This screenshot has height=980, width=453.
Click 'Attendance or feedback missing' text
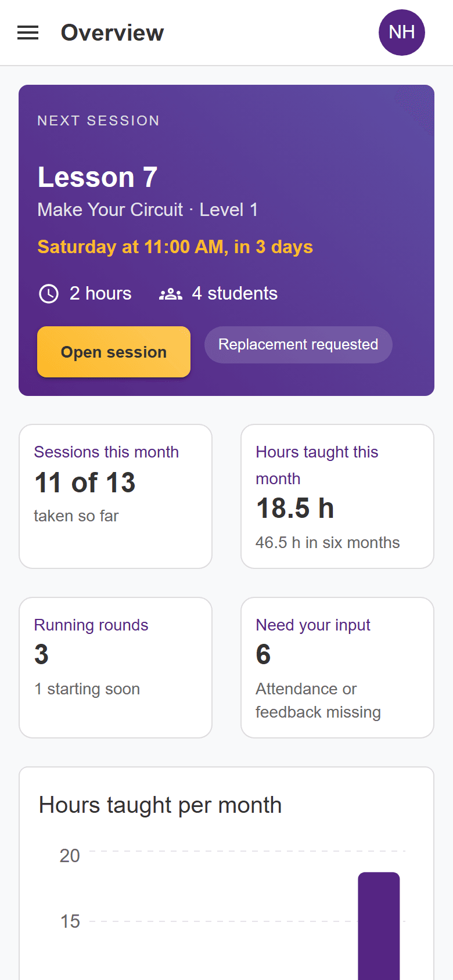[x=318, y=701]
